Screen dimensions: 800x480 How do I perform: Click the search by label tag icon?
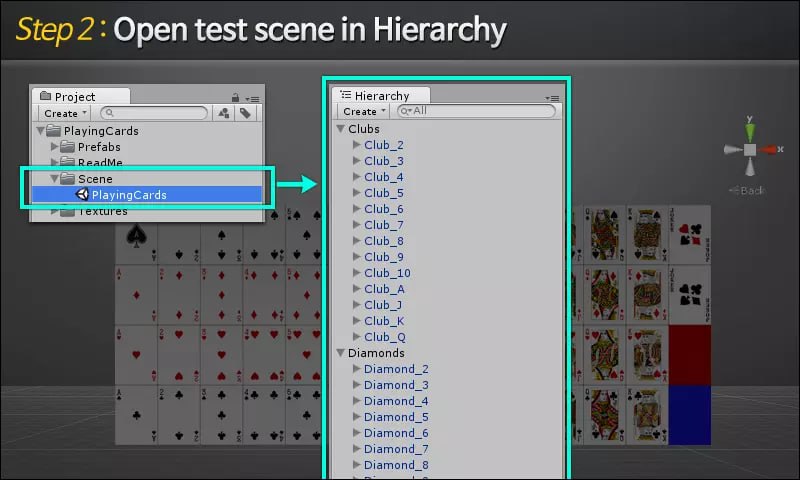(245, 113)
